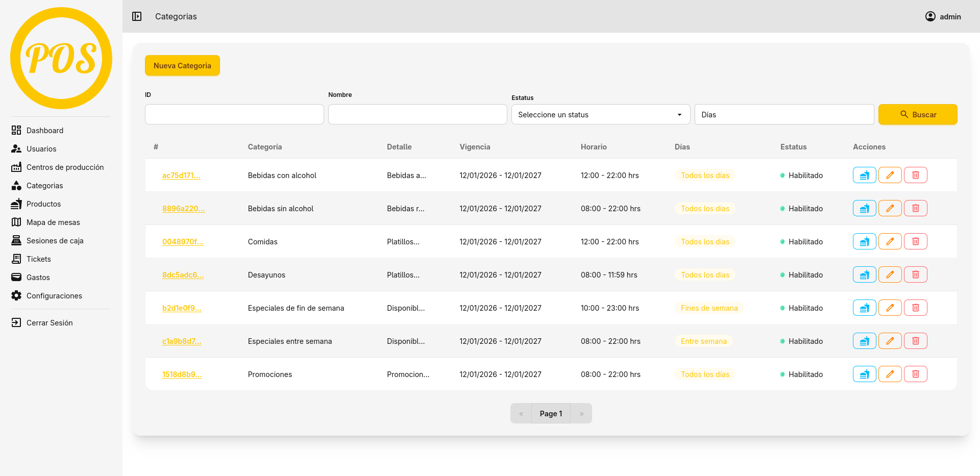Delete Especiales de fin de semana category
The height and width of the screenshot is (476, 980).
tap(915, 308)
